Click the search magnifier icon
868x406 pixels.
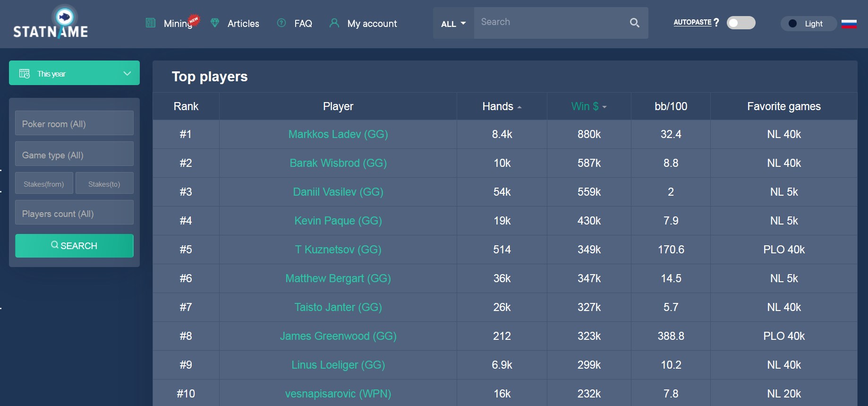point(634,22)
